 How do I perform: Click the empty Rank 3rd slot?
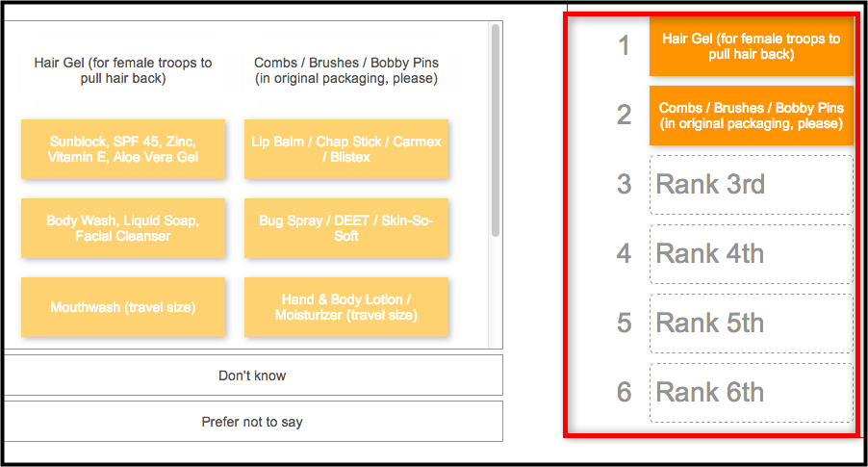tap(752, 185)
